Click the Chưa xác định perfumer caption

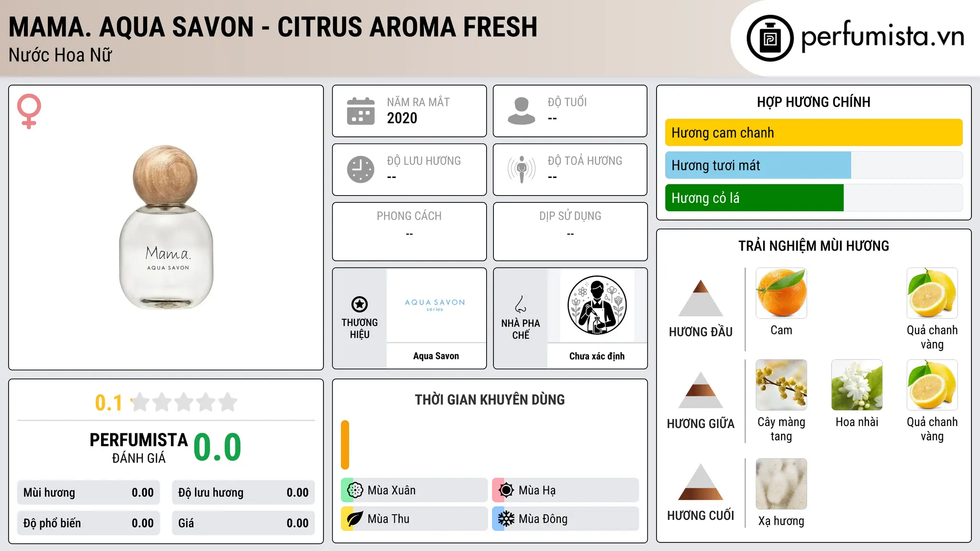tap(597, 356)
